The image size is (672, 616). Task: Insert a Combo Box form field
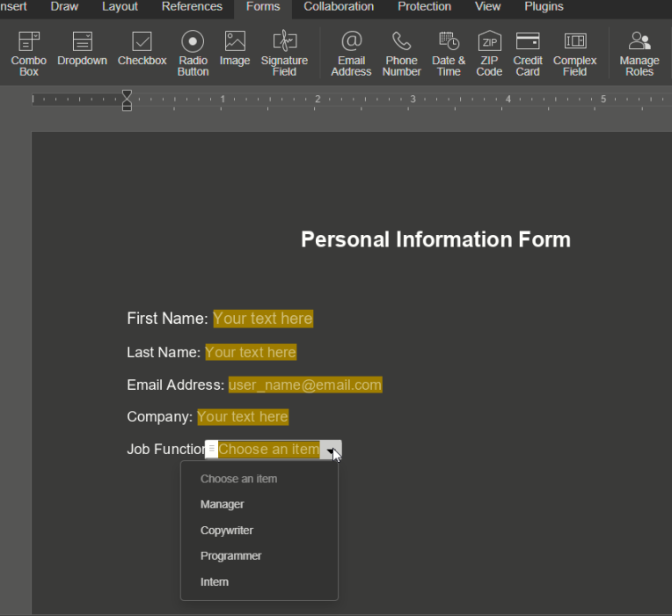click(29, 54)
